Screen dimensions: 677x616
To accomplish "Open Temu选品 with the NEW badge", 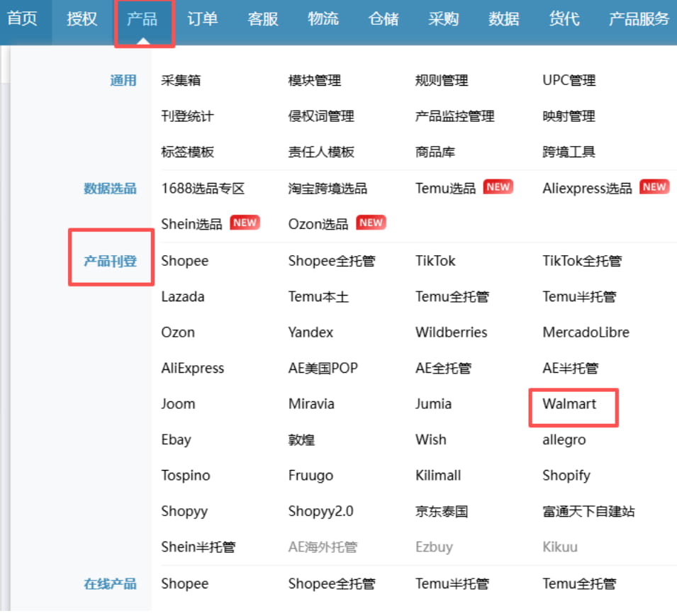I will tap(445, 189).
